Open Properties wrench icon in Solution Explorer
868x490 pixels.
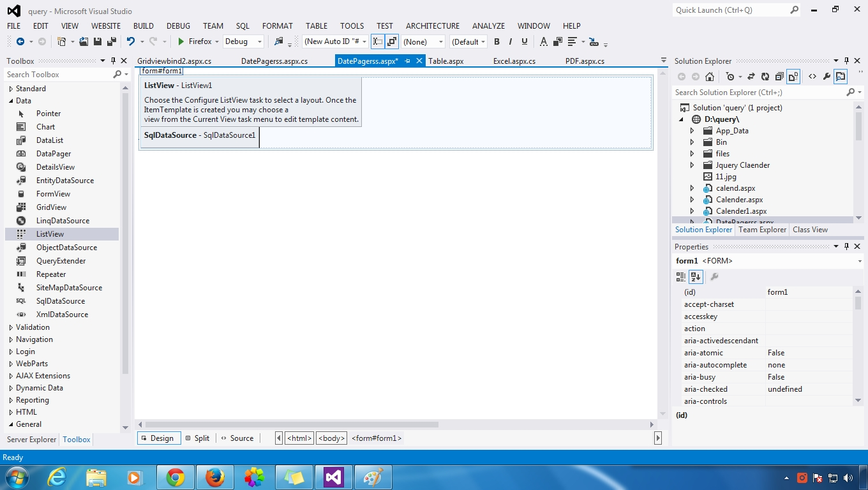[827, 77]
